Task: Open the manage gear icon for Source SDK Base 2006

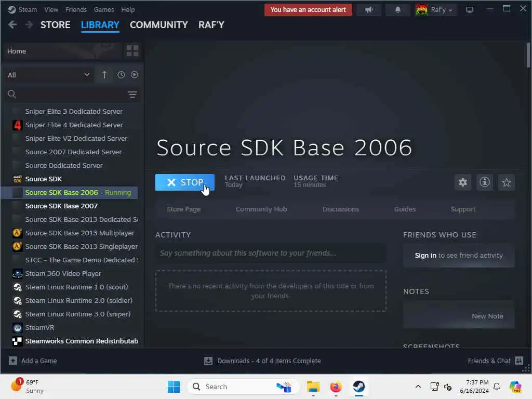Action: [463, 182]
